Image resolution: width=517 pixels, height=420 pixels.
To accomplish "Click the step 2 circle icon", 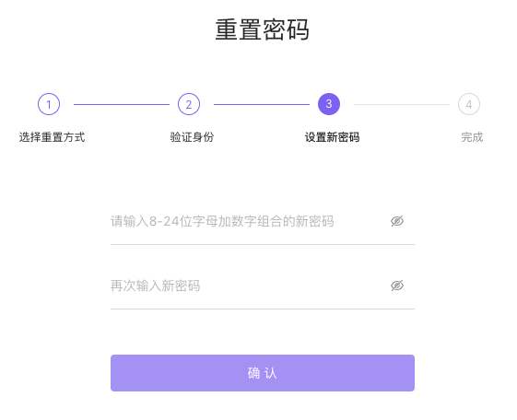I will coord(189,104).
